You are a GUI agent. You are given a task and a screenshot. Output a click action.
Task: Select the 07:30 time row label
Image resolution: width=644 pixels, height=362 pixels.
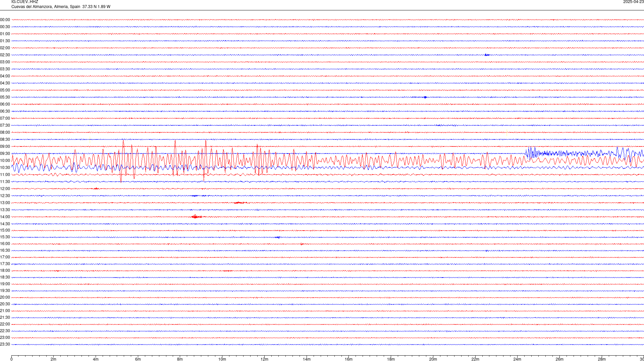(5, 125)
